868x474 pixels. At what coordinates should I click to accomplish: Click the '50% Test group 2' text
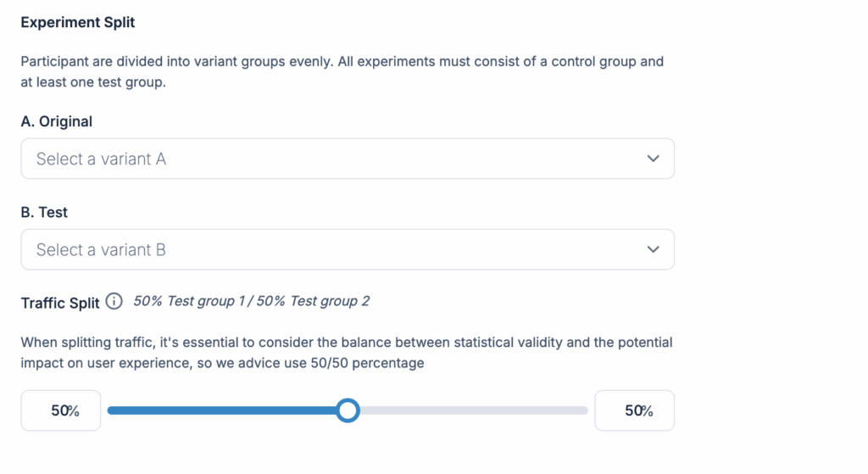pos(314,301)
